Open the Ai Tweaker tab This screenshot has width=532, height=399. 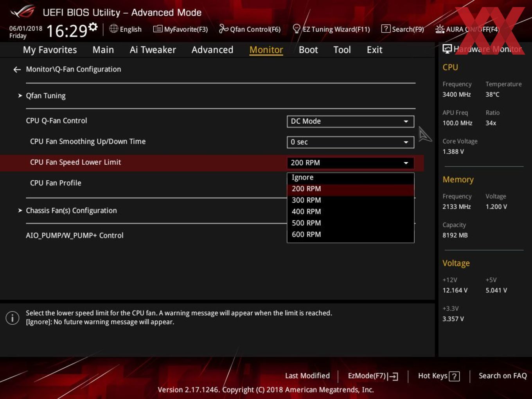(153, 50)
